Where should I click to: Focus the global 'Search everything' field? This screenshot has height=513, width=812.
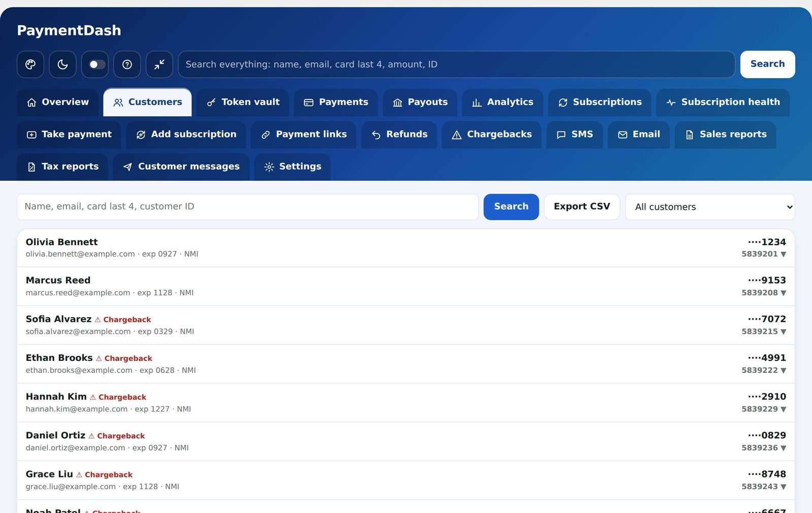(456, 64)
